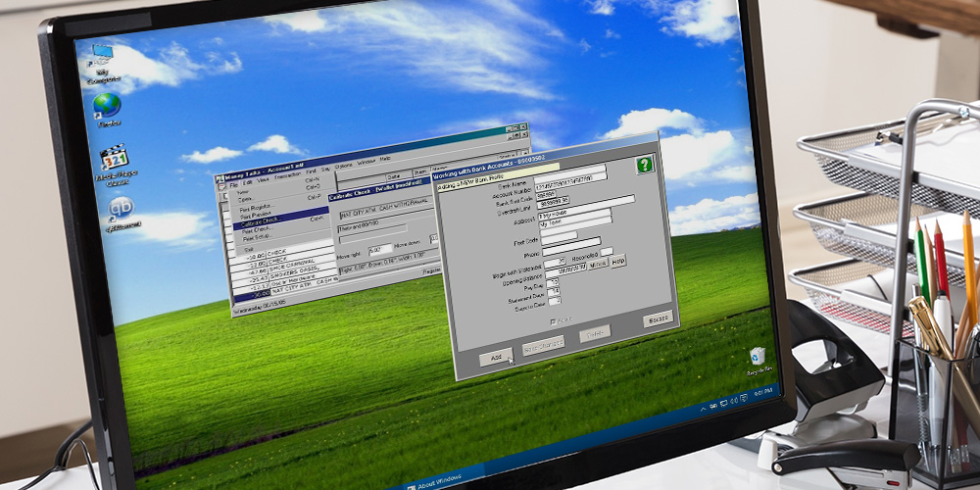
Task: Click the Help button beside Mirror
Action: click(x=618, y=261)
